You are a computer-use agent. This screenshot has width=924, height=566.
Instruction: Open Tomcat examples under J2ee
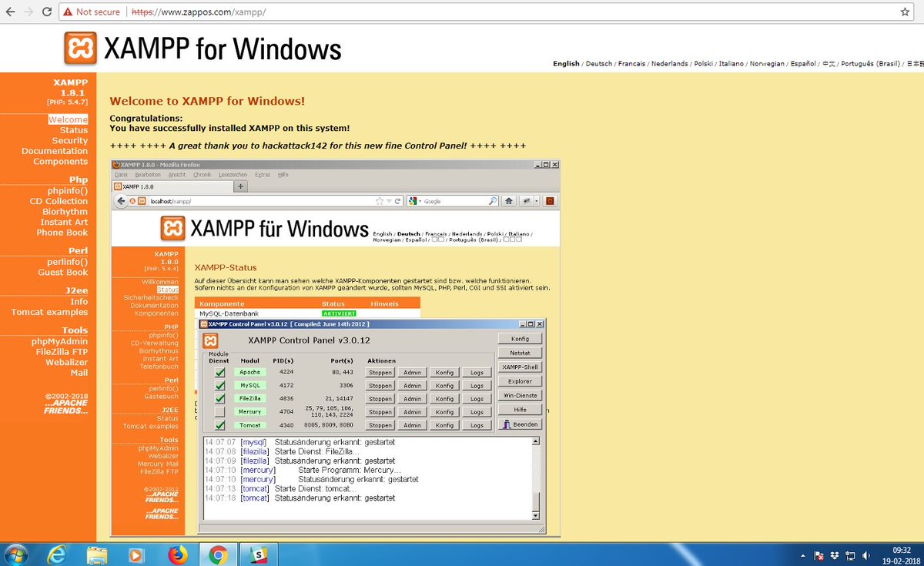[x=50, y=312]
